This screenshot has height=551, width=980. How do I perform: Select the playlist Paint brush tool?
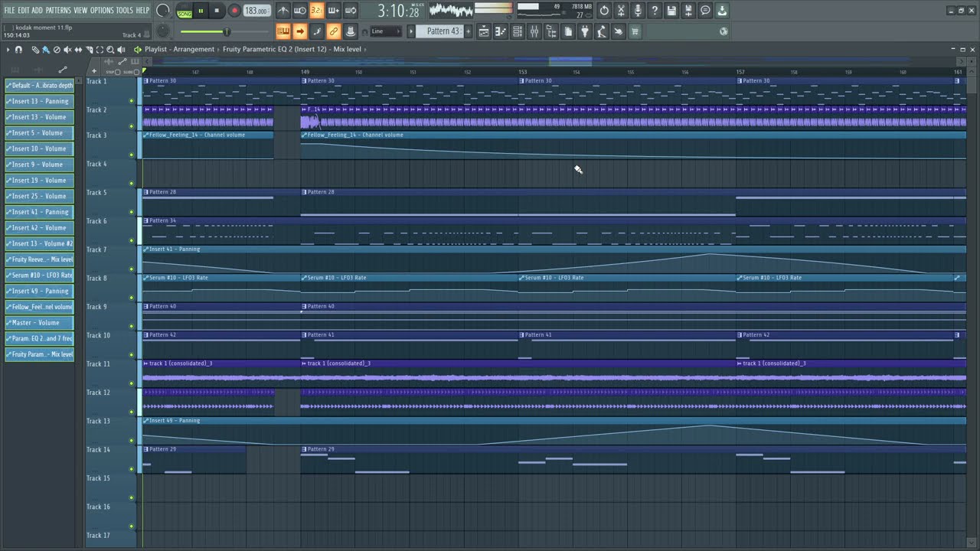(x=46, y=49)
